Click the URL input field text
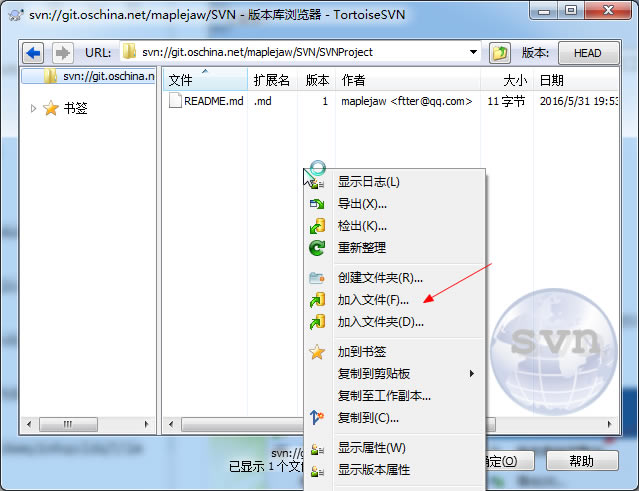 point(257,52)
